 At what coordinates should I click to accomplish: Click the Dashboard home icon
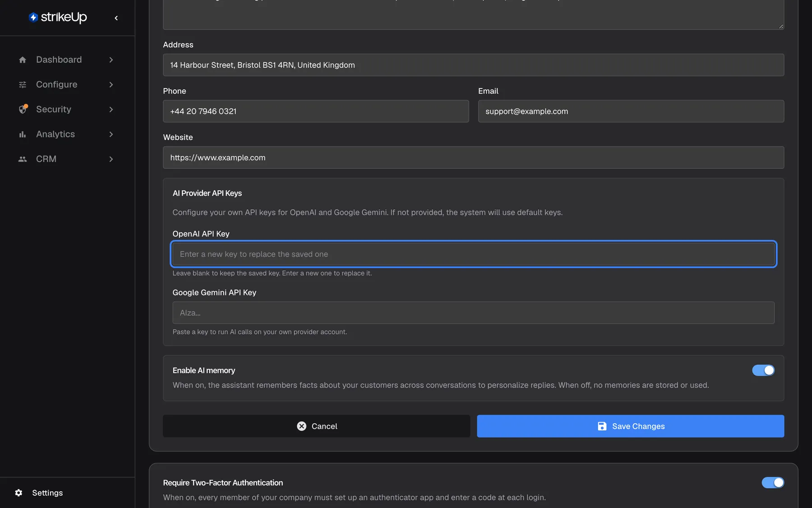click(x=23, y=60)
